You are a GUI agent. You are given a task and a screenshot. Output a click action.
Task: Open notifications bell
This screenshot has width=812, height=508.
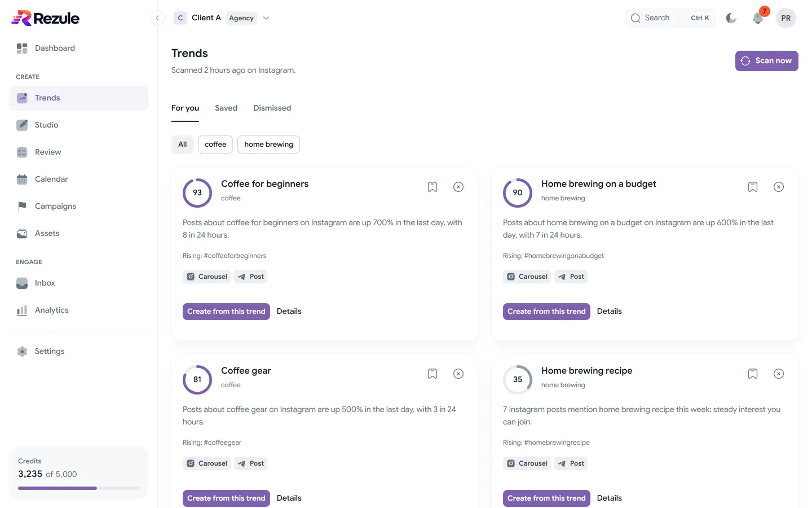pyautogui.click(x=758, y=18)
